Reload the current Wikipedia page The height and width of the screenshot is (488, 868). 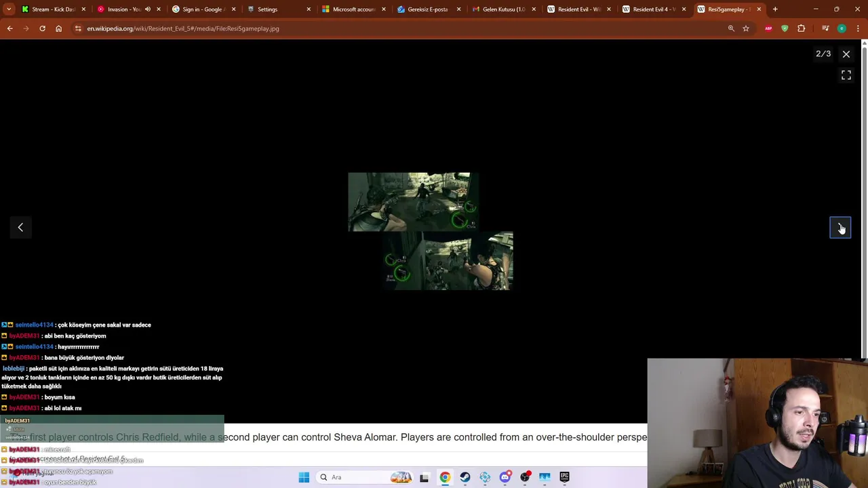(42, 28)
